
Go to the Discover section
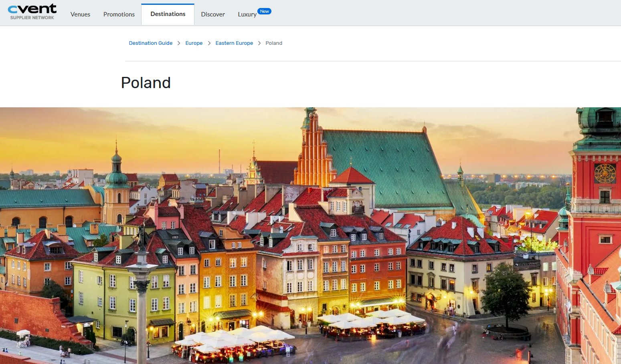tap(213, 14)
